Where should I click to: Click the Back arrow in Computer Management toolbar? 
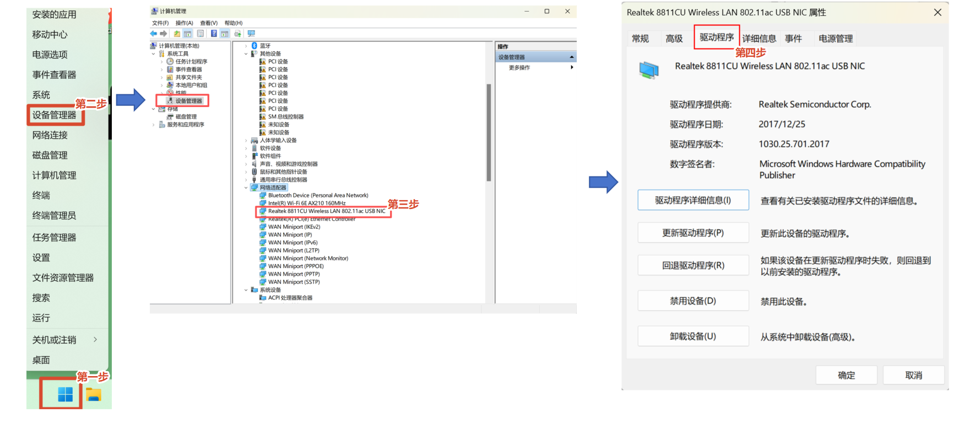tap(154, 34)
